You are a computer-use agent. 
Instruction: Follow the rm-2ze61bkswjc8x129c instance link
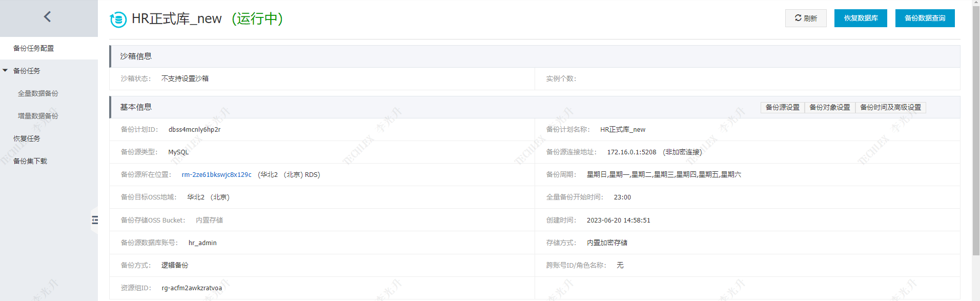[x=216, y=175]
